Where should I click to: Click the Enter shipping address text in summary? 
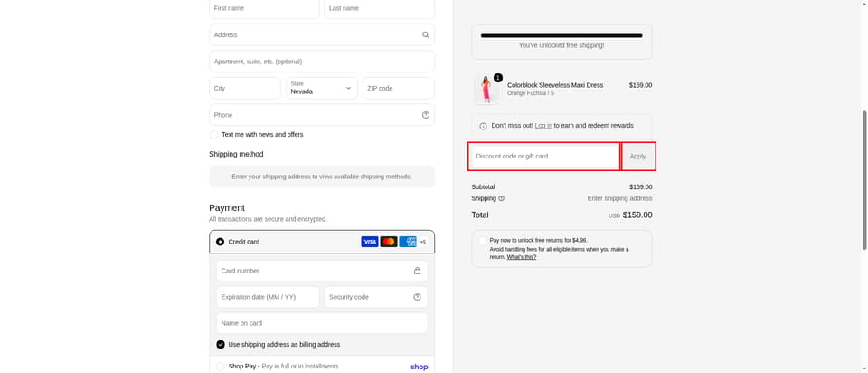pyautogui.click(x=619, y=198)
